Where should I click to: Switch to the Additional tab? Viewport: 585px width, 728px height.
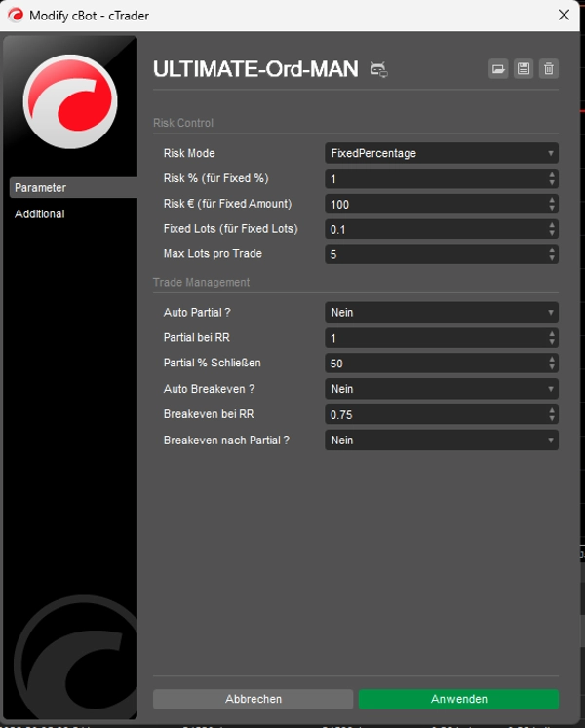[x=40, y=213]
